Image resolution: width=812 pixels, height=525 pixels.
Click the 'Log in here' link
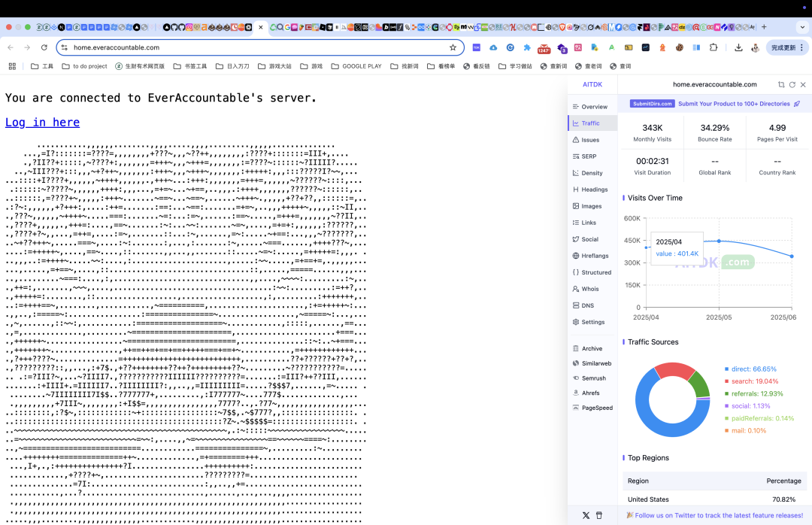pos(42,123)
